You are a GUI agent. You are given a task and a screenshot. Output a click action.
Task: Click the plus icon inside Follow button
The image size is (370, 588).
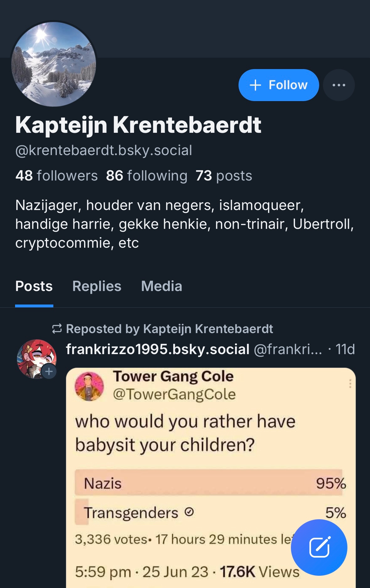click(255, 85)
